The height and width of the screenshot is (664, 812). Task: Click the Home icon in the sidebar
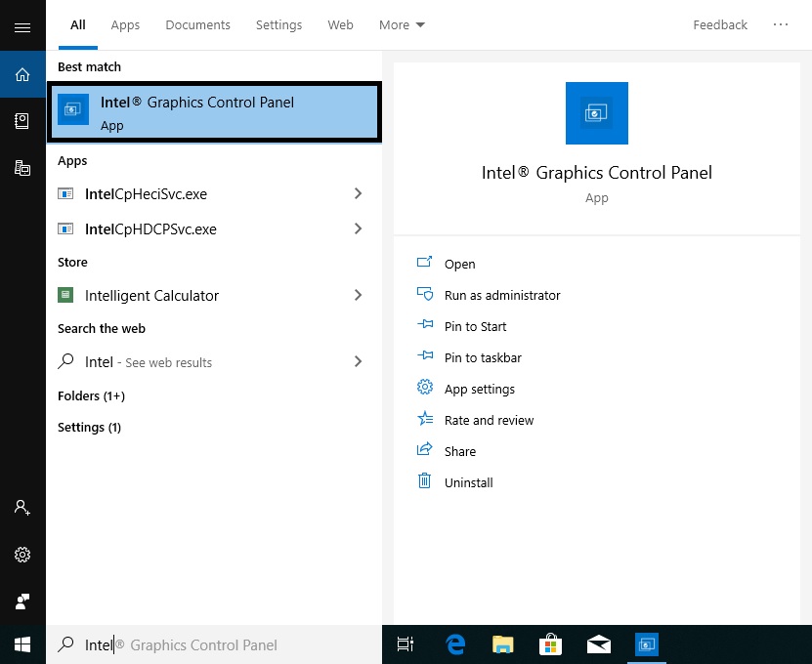point(22,74)
